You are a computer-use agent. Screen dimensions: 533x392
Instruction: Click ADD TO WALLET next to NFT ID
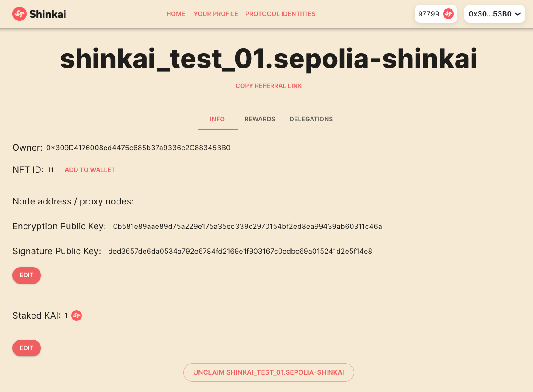click(90, 170)
